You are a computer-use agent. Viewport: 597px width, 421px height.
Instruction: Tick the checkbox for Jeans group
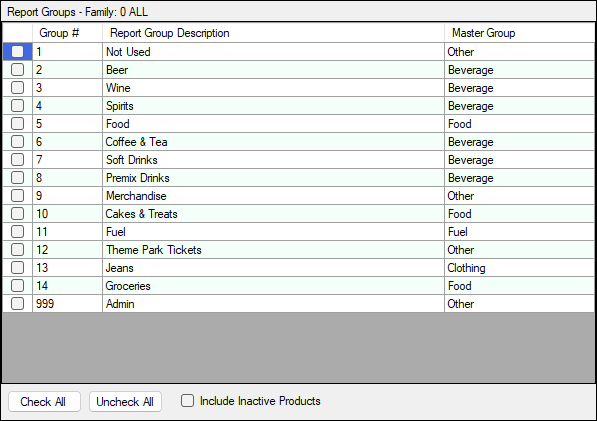(18, 268)
